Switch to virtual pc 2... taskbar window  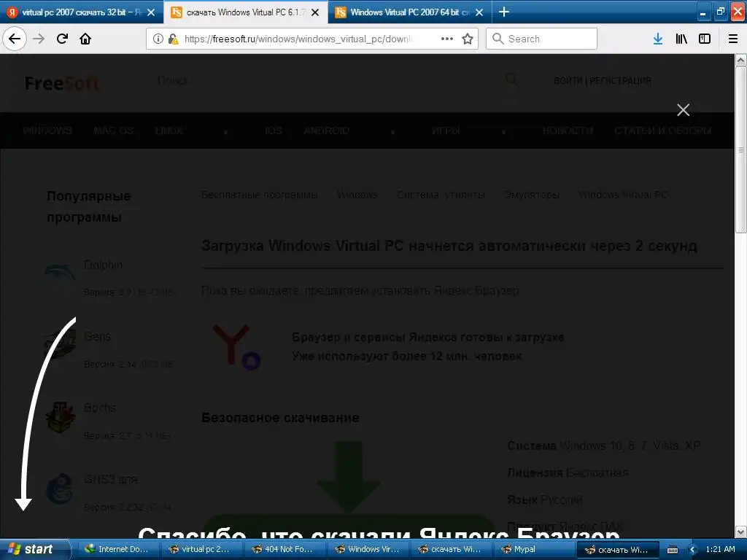(x=201, y=549)
